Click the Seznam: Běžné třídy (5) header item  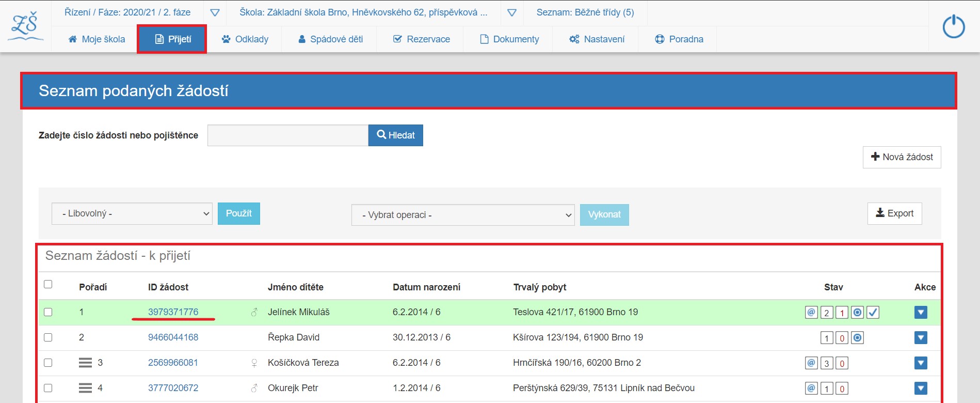tap(585, 12)
